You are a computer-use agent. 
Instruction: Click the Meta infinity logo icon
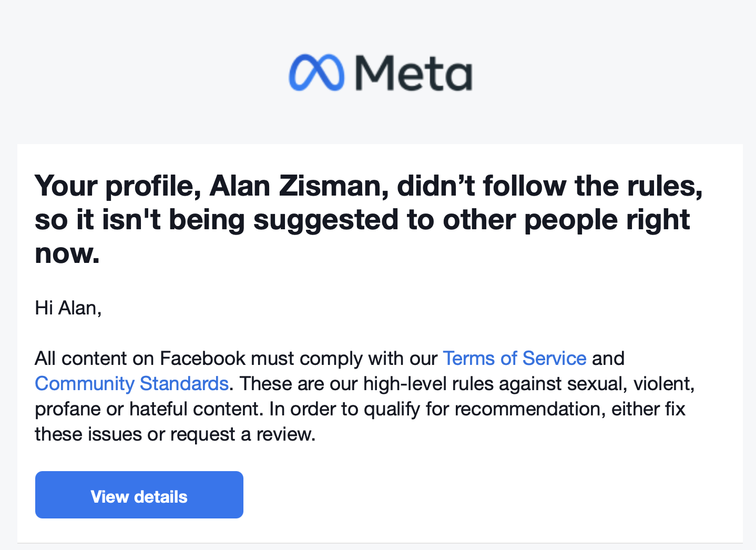[316, 73]
